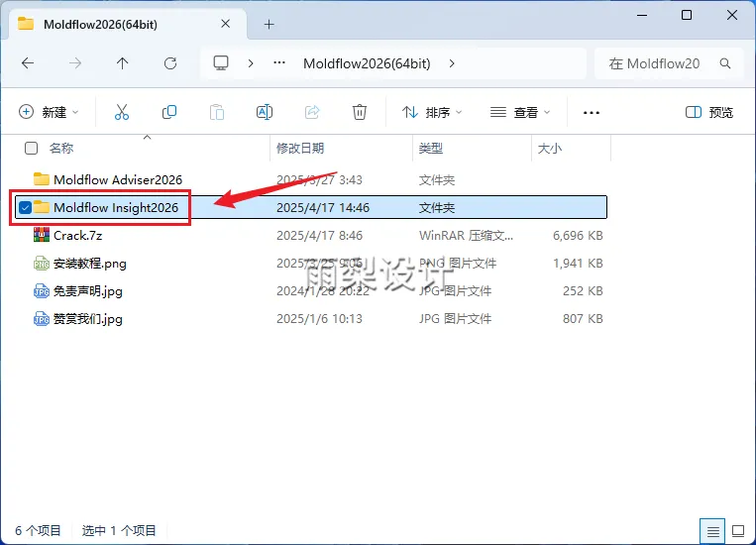Sort by 名称 column header

(61, 148)
